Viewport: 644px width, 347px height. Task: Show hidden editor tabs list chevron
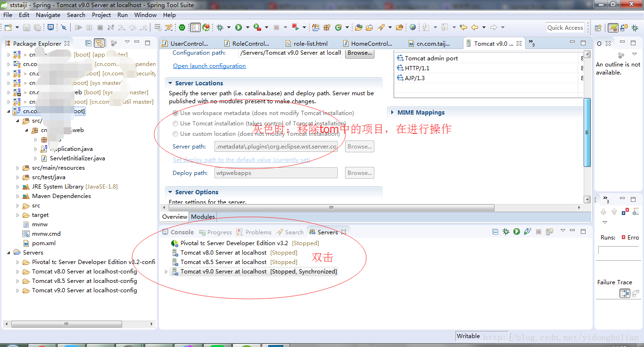point(531,43)
